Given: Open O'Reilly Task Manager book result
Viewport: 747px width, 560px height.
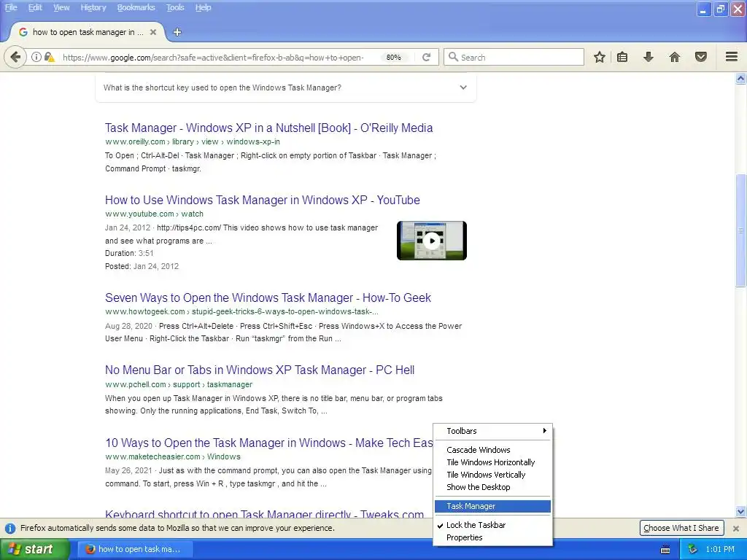Looking at the screenshot, I should click(x=268, y=128).
